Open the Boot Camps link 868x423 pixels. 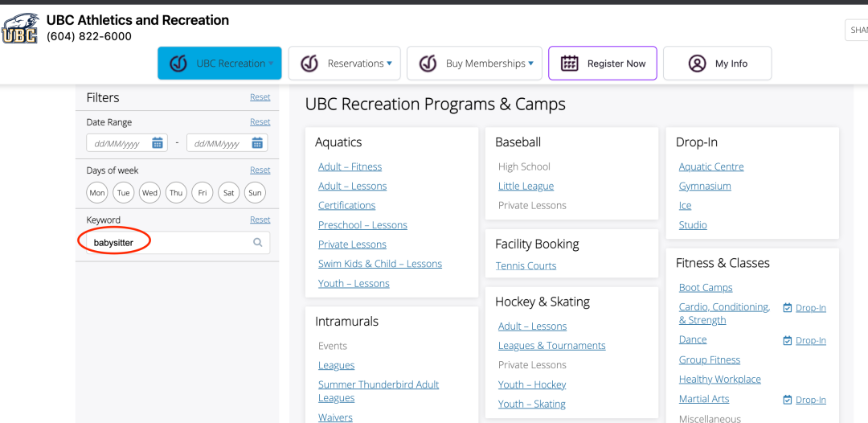706,288
